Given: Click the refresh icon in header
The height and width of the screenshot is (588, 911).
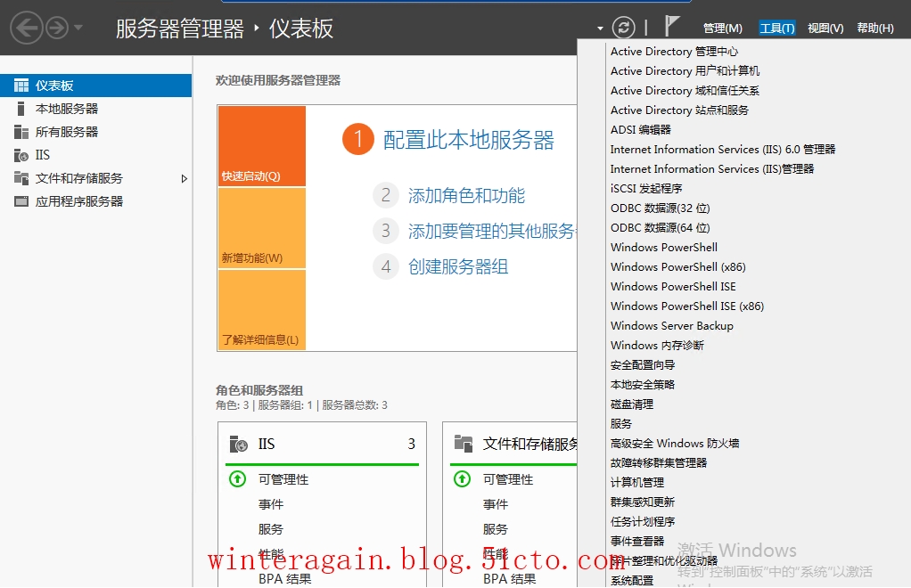Looking at the screenshot, I should 623,28.
